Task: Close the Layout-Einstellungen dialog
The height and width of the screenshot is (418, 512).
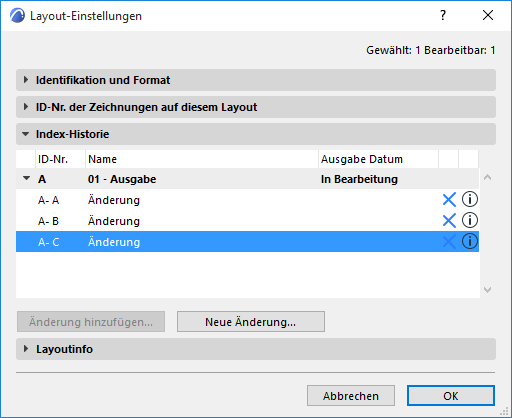Action: click(x=488, y=15)
